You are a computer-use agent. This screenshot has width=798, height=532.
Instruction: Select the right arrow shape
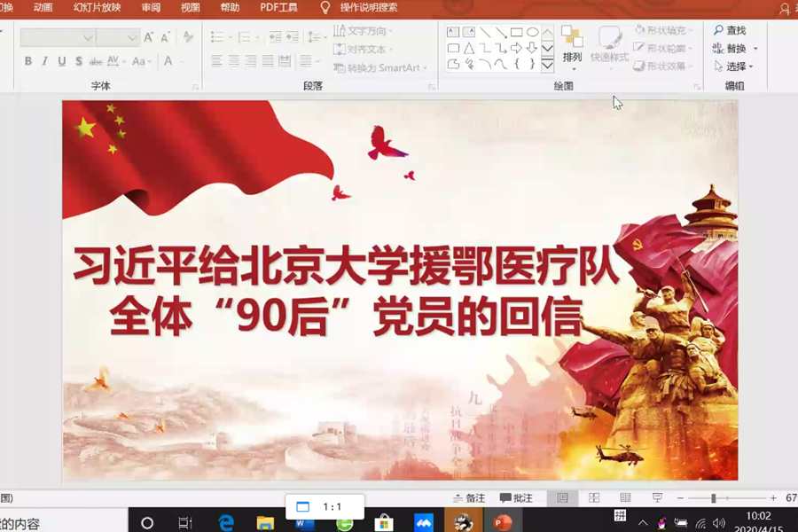[516, 49]
